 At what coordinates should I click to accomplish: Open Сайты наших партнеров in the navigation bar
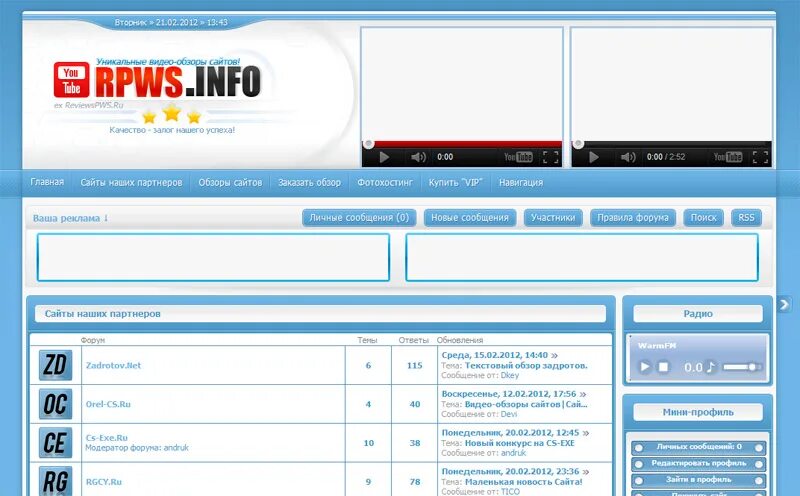tap(131, 183)
